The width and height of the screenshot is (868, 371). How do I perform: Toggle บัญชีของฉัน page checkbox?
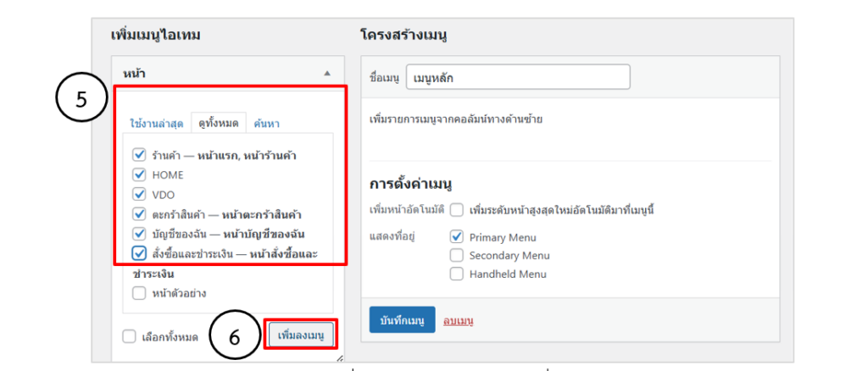point(139,233)
